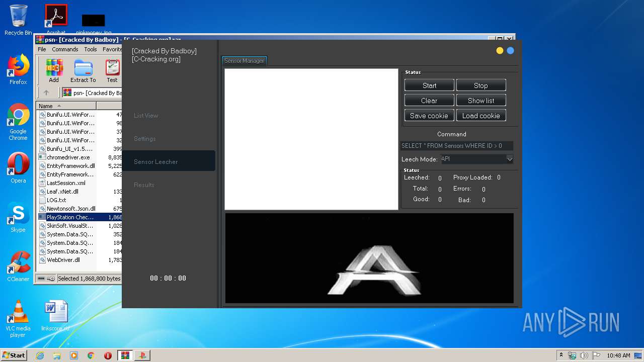Click the yellow circle window button

500,51
